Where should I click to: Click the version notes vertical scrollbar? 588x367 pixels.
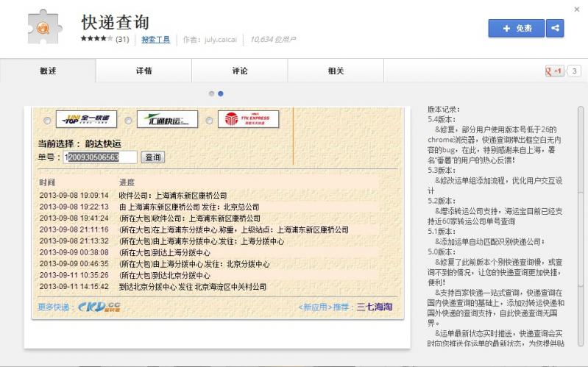581,221
